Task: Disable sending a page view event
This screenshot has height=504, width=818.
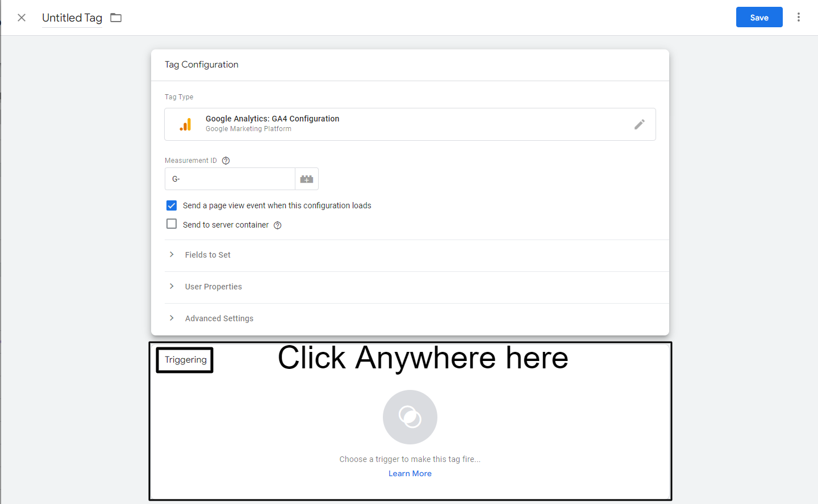Action: point(172,205)
